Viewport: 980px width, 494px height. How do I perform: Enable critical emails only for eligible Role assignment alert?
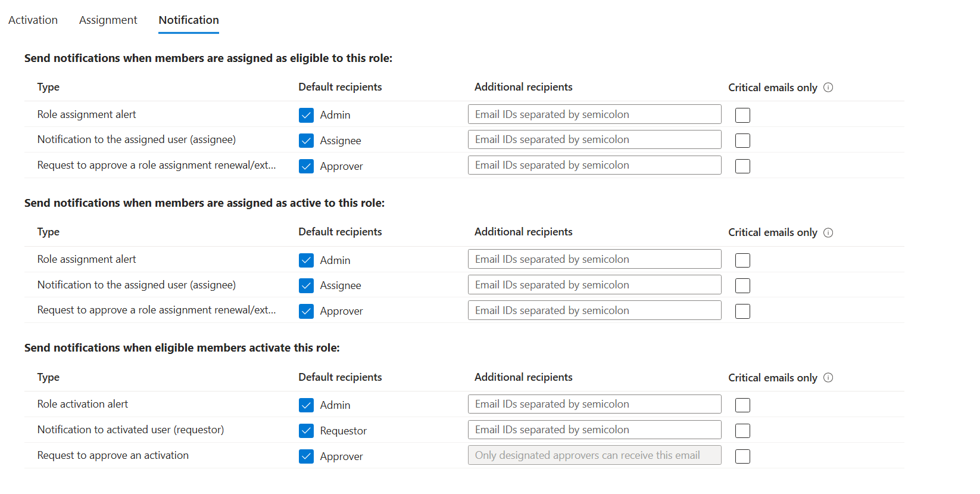click(x=742, y=115)
